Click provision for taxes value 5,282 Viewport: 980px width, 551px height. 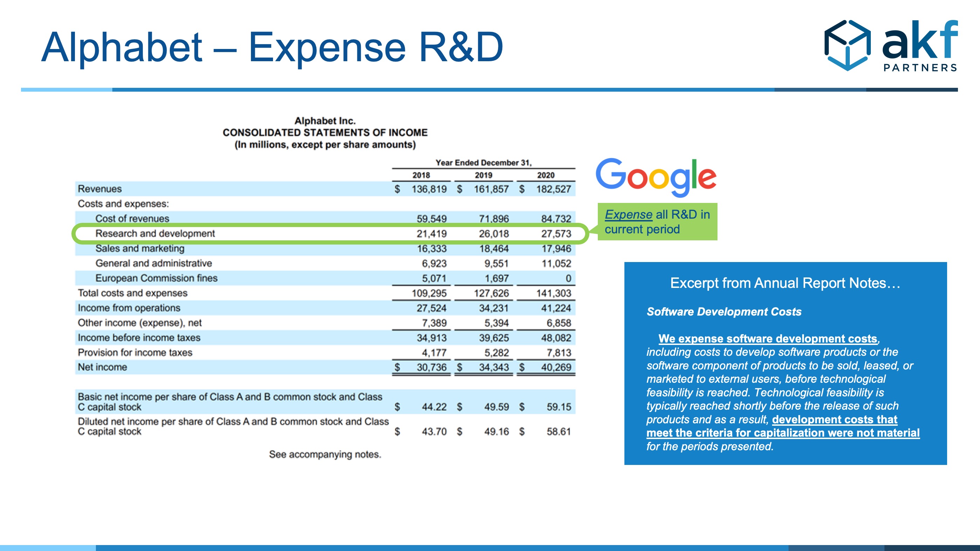pos(496,353)
